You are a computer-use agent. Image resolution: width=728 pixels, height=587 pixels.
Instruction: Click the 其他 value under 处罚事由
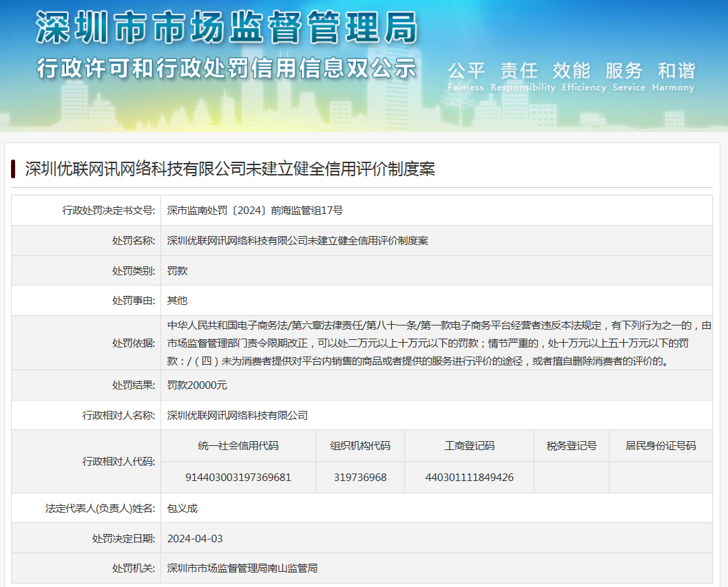[x=178, y=301]
